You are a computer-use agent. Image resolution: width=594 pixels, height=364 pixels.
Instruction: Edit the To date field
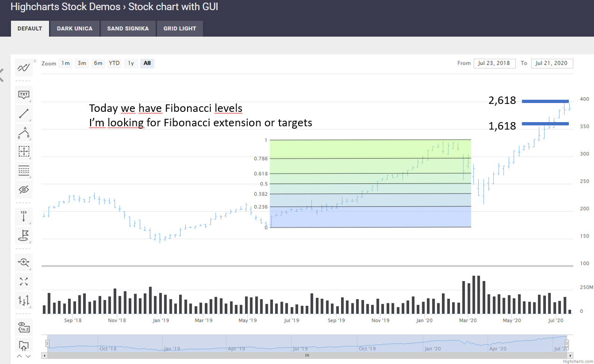pos(552,63)
